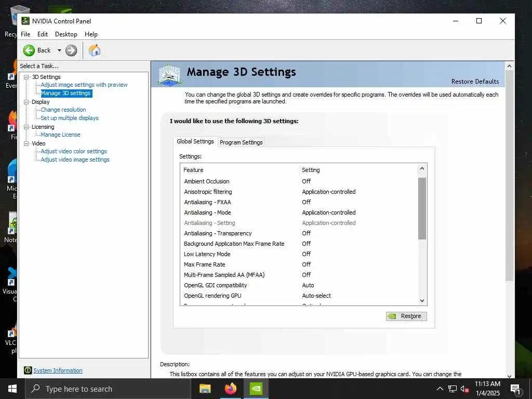Open Set up multiple displays task

coord(70,118)
